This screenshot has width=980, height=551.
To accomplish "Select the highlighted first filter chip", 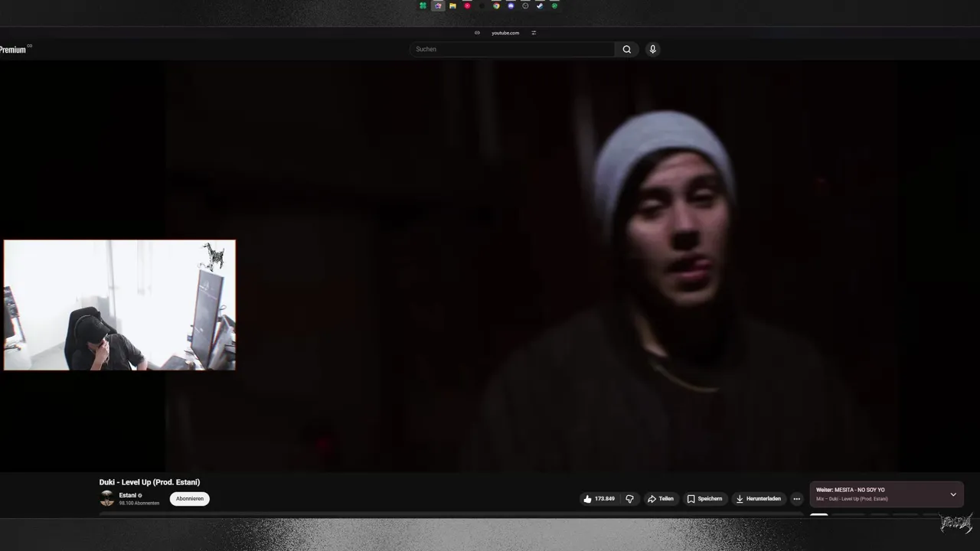I will (x=819, y=516).
